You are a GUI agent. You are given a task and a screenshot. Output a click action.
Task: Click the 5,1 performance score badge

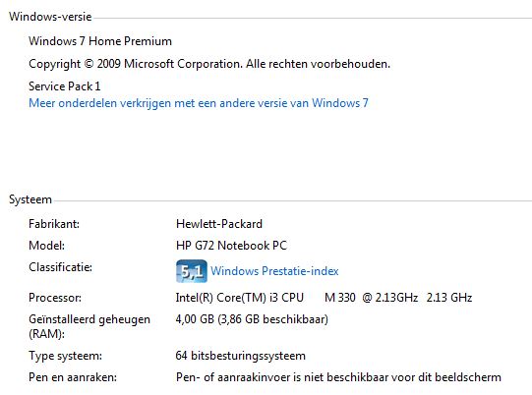click(192, 271)
